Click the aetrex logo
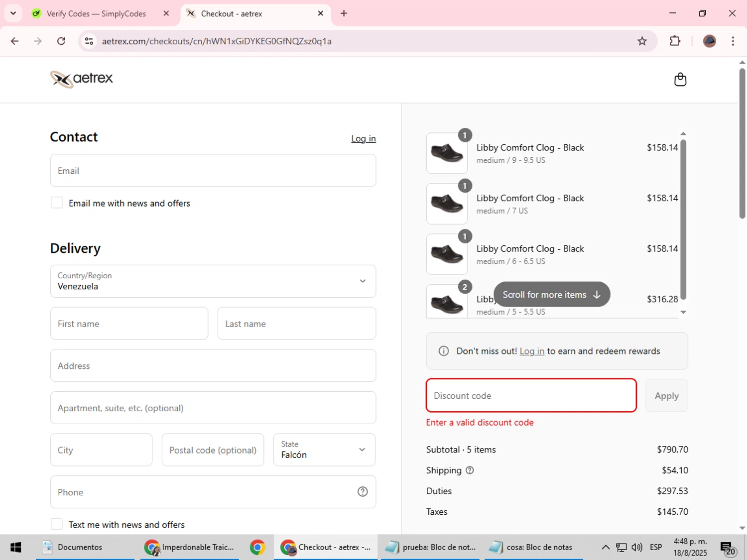This screenshot has height=560, width=747. coord(82,79)
